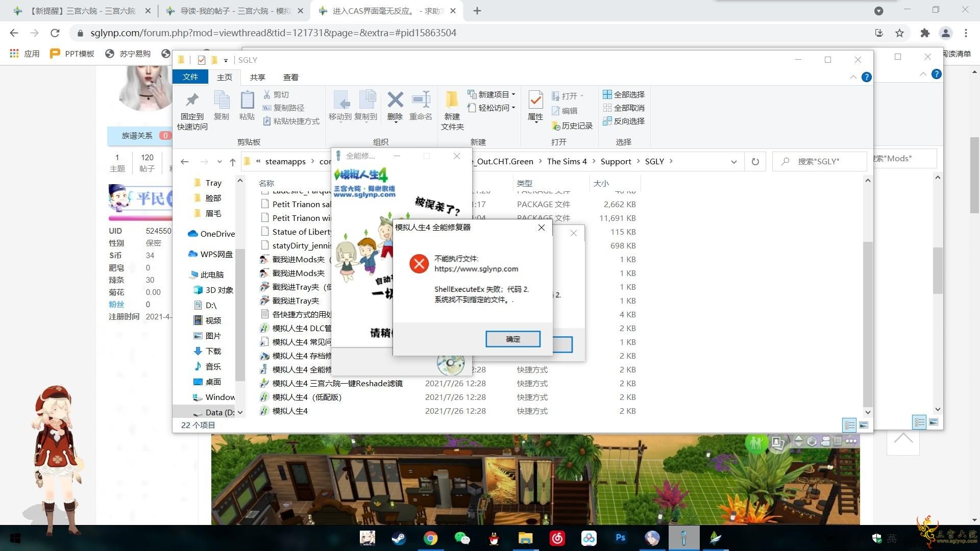980x551 pixels.
Task: Select 模拟人生4 (低配版) shortcut
Action: (307, 397)
